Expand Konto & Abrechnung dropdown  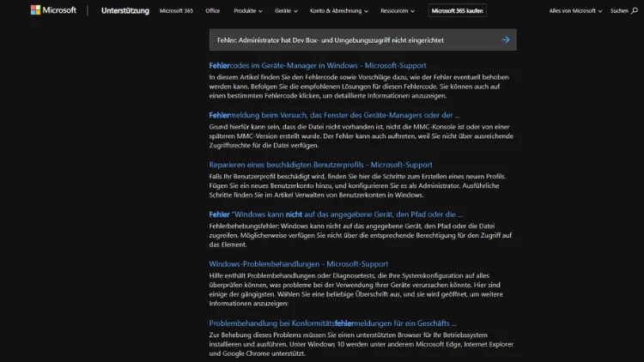click(x=339, y=10)
